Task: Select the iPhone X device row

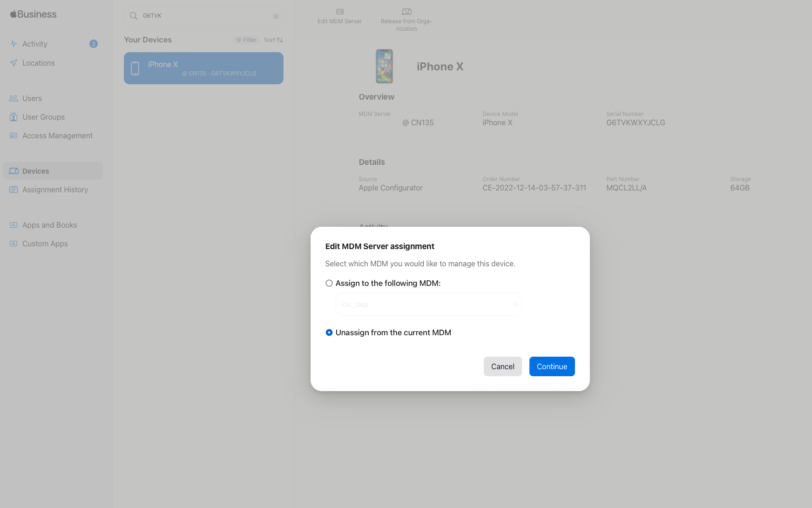Action: (x=203, y=68)
